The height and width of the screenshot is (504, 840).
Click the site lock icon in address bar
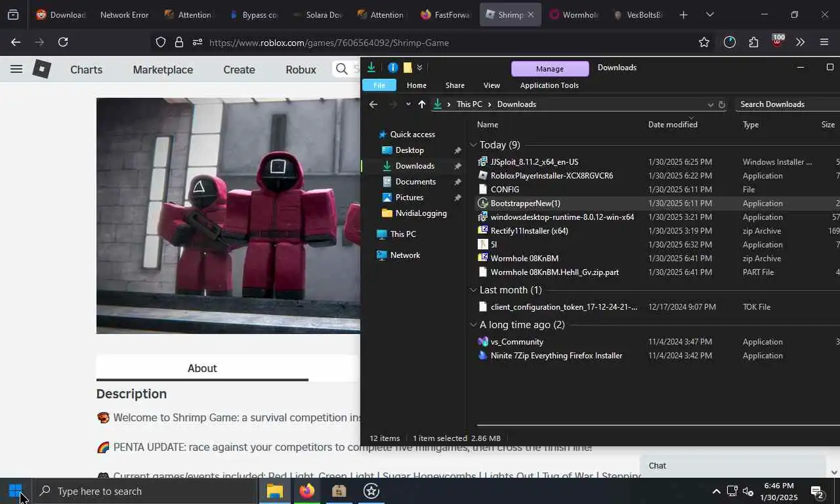(178, 42)
